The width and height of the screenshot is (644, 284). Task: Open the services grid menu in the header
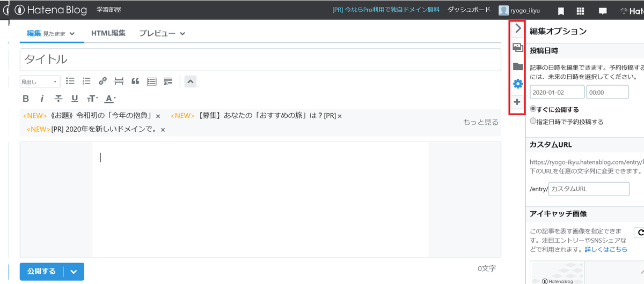click(580, 11)
